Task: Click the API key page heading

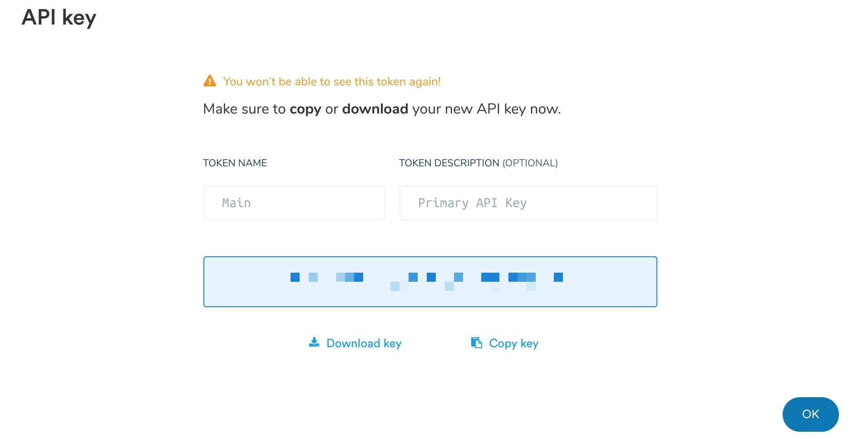Action: (59, 17)
